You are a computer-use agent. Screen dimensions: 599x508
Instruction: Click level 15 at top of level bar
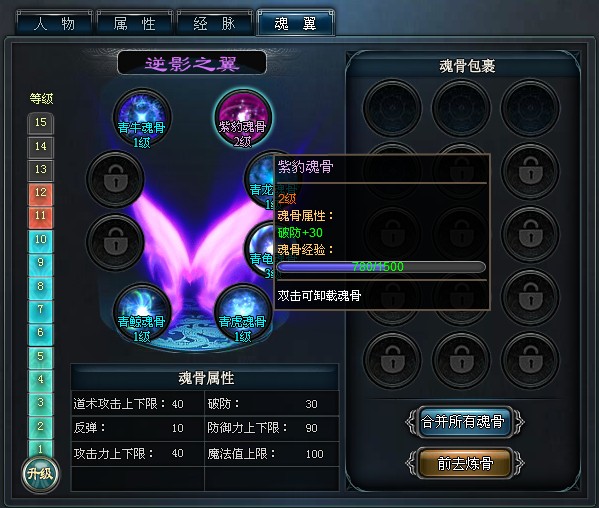[40, 123]
